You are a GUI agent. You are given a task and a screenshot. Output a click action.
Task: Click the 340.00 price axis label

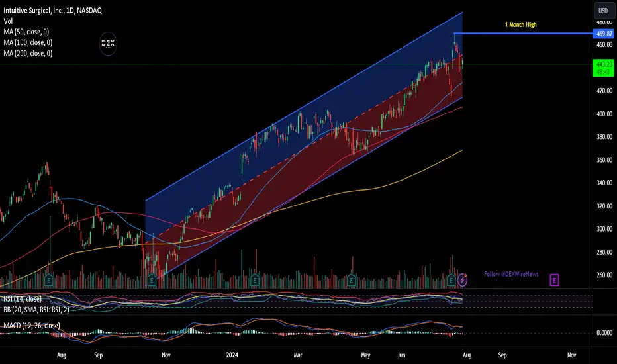coord(604,183)
